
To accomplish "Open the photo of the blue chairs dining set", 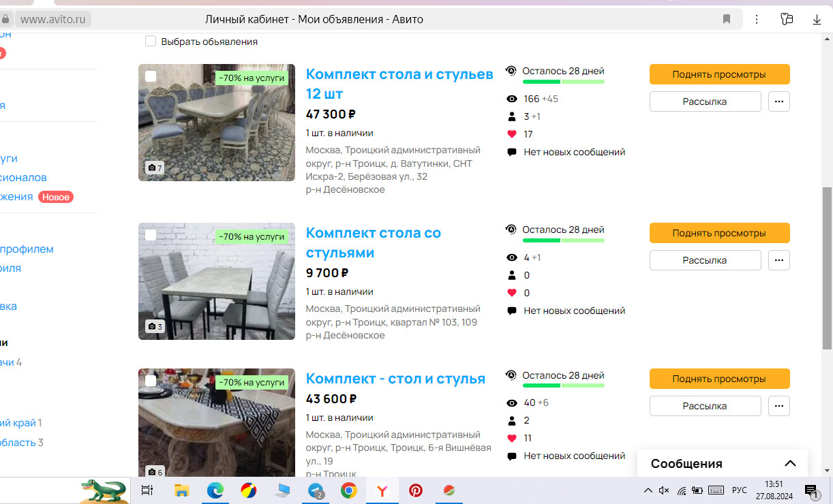I will pos(217,123).
